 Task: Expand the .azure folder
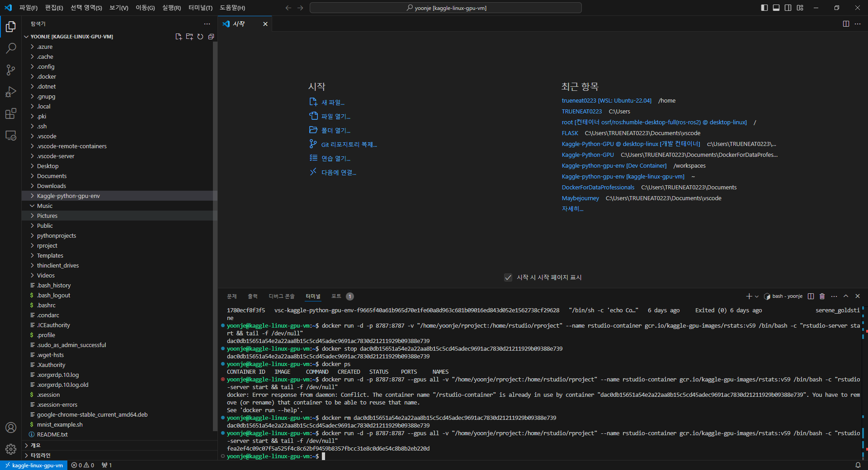click(x=120, y=47)
